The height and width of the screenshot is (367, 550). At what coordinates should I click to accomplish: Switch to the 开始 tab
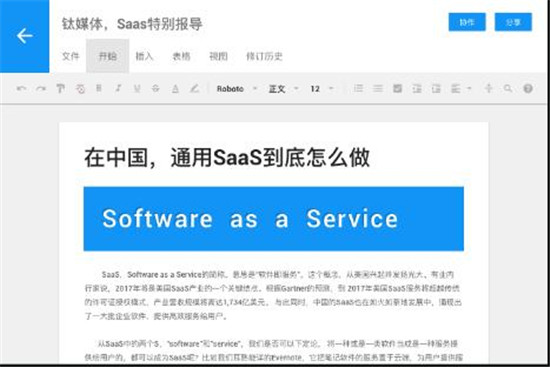click(x=107, y=56)
